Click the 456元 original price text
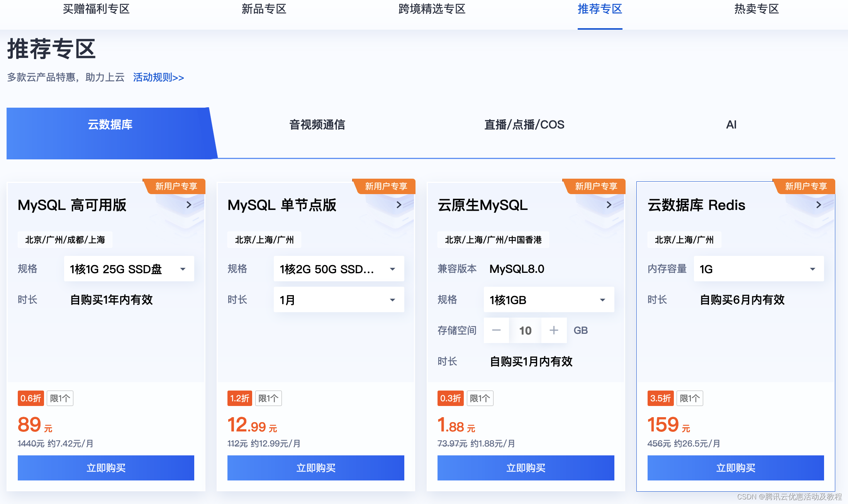The width and height of the screenshot is (848, 504). tap(659, 443)
